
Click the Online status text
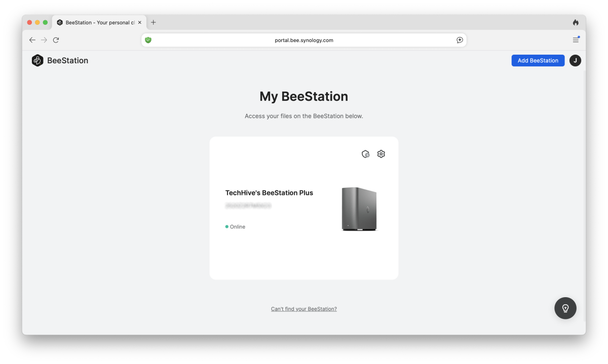click(x=238, y=227)
